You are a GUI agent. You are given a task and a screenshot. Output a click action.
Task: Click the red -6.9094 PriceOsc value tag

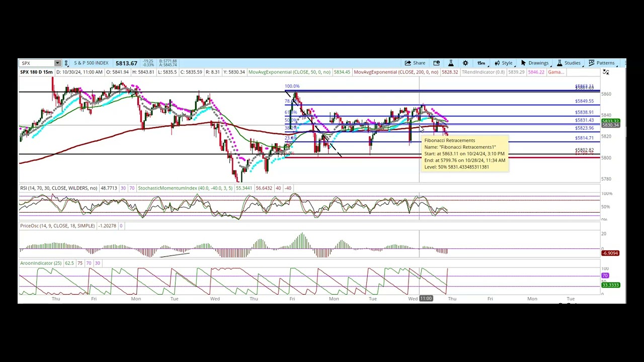(610, 253)
